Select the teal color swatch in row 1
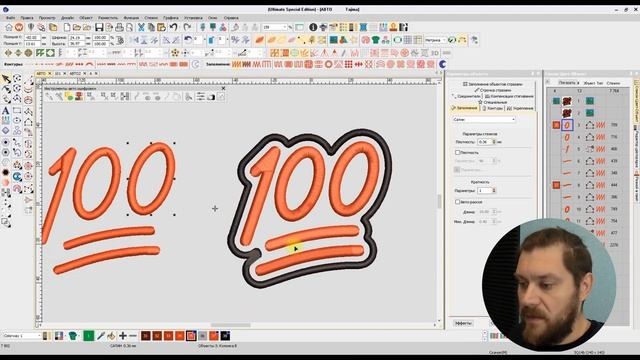640x360 pixels. pyautogui.click(x=556, y=100)
